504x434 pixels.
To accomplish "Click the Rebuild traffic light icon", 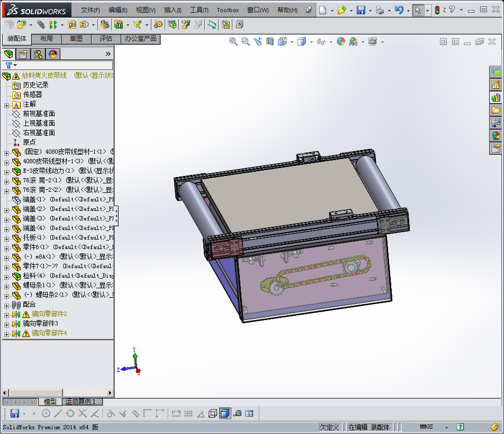I will [x=437, y=10].
